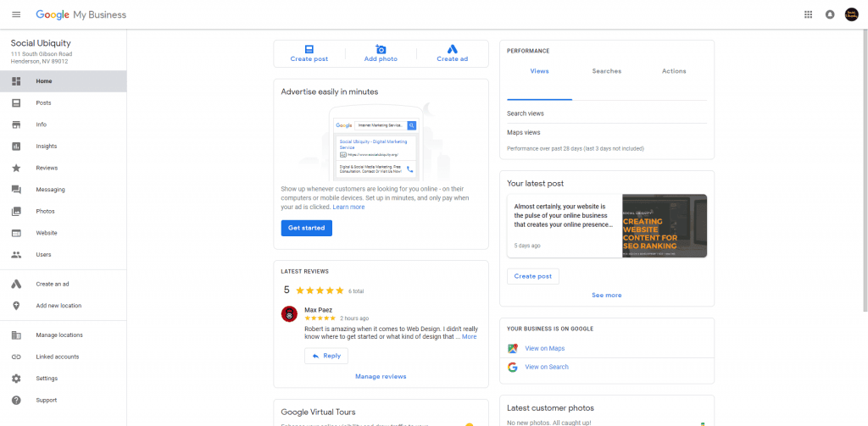868x426 pixels.
Task: Click the latest post text excerpt
Action: coord(564,215)
